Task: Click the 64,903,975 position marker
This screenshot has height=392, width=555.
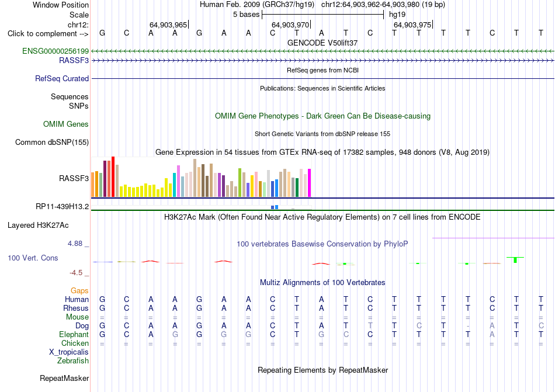Action: coord(412,25)
